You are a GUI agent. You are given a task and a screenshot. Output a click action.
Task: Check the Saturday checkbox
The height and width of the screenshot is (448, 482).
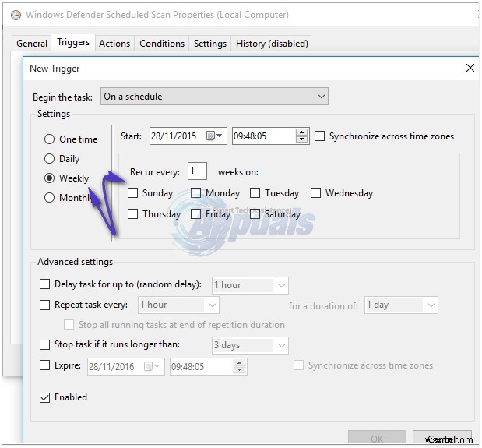pos(255,213)
